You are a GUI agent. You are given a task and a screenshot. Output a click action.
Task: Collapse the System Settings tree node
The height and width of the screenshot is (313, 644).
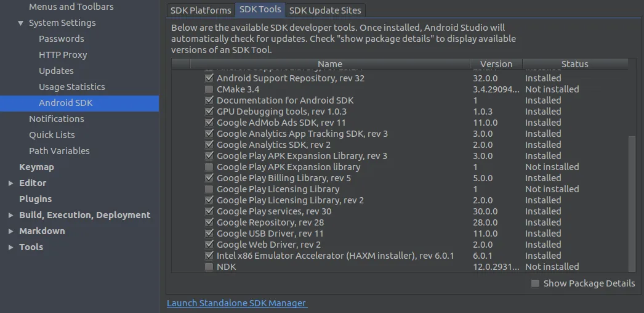21,23
